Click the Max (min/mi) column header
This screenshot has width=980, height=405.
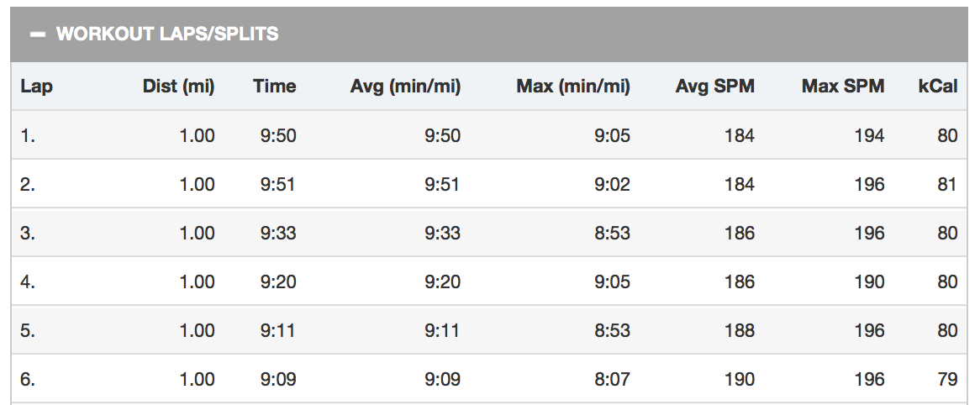pos(573,87)
